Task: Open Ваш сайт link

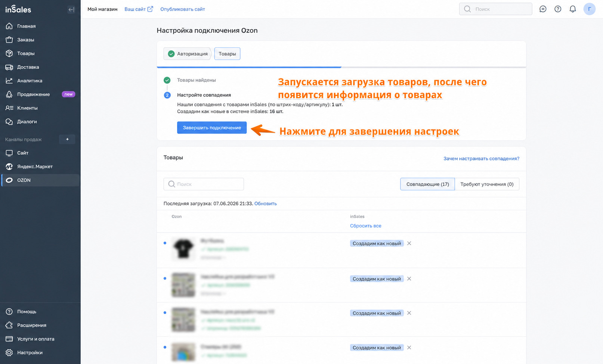Action: coord(139,9)
